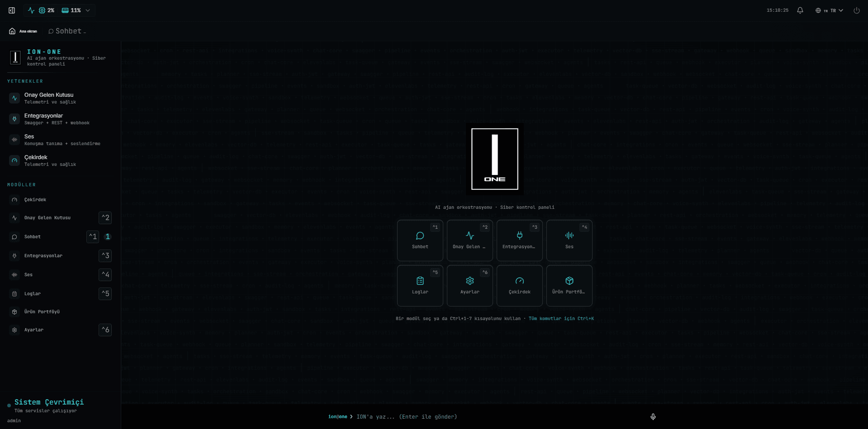This screenshot has width=868, height=429.
Task: Click the Sistem Çevrimiçi status text
Action: point(49,402)
